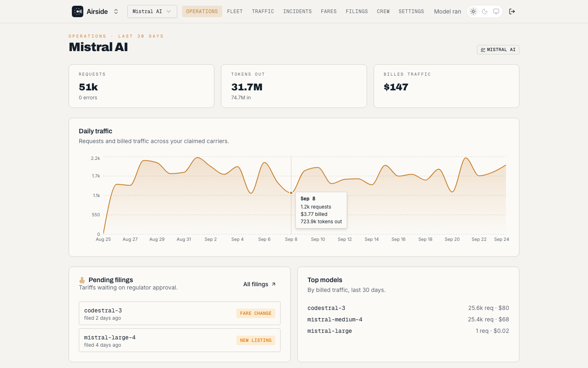Switch to light theme sun icon
This screenshot has height=368, width=588.
(x=473, y=11)
